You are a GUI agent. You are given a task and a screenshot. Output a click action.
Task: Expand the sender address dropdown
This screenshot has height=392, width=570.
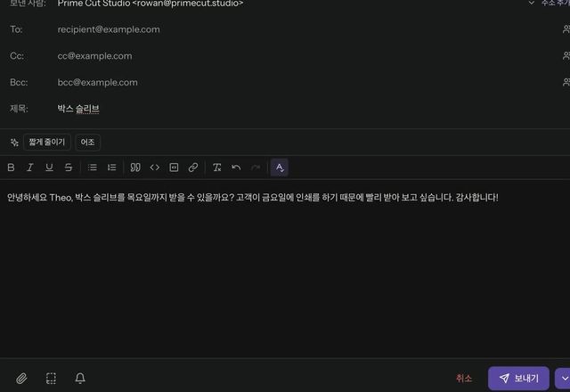click(x=531, y=3)
